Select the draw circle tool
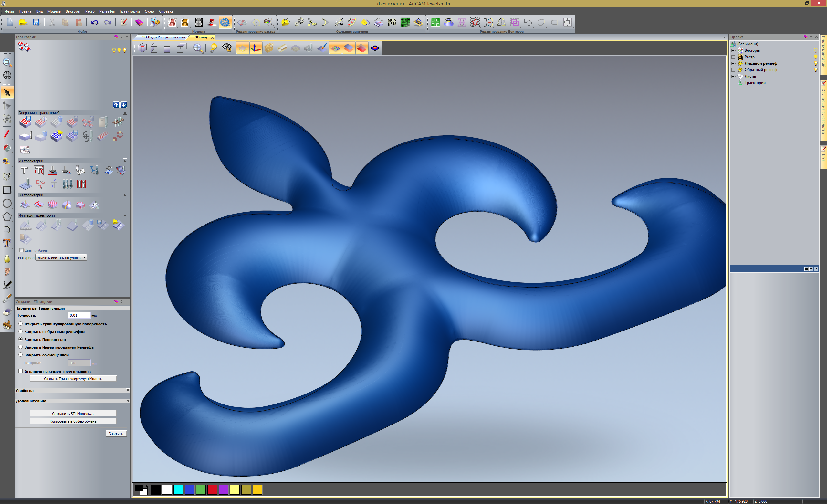The height and width of the screenshot is (504, 827). 7,203
